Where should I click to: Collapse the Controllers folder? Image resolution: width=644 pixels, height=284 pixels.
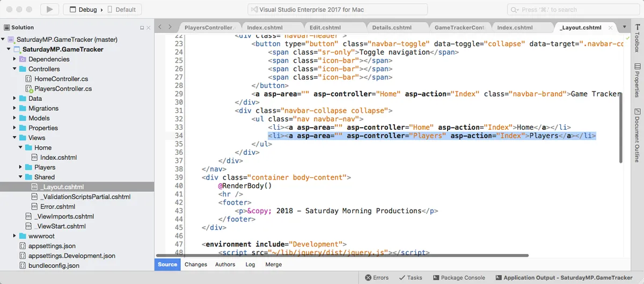14,69
